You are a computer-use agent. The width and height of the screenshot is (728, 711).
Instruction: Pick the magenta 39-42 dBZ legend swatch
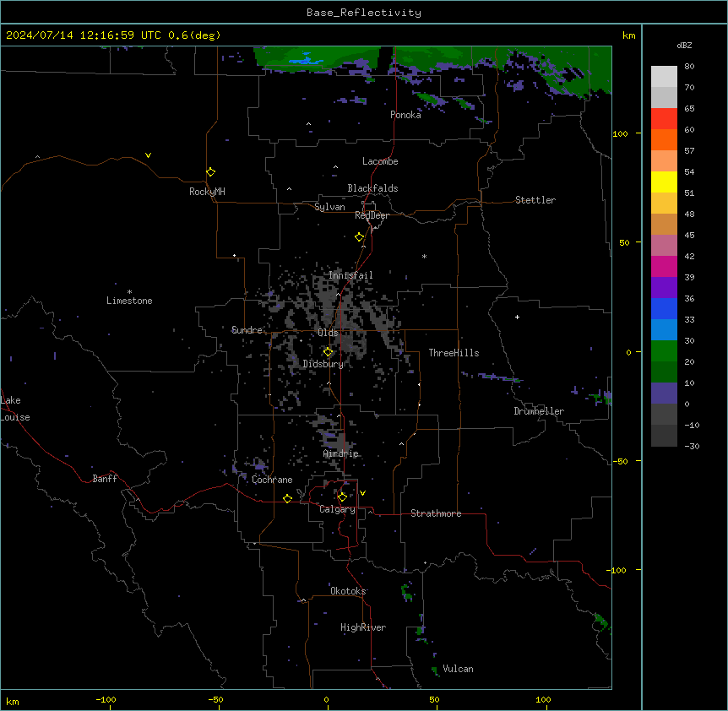pos(664,266)
